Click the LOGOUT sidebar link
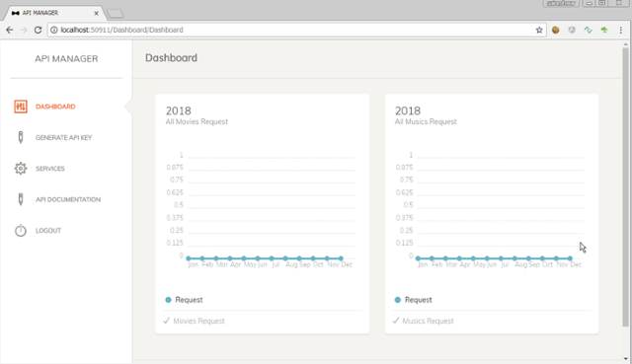 pos(48,230)
